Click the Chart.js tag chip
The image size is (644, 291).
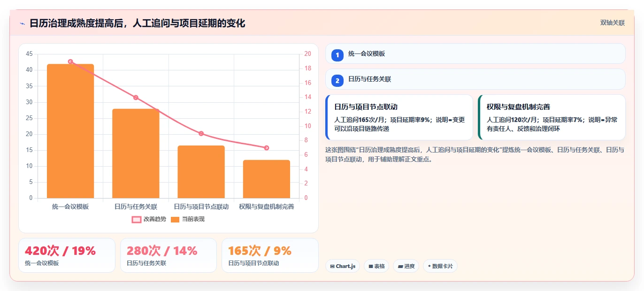pyautogui.click(x=343, y=266)
